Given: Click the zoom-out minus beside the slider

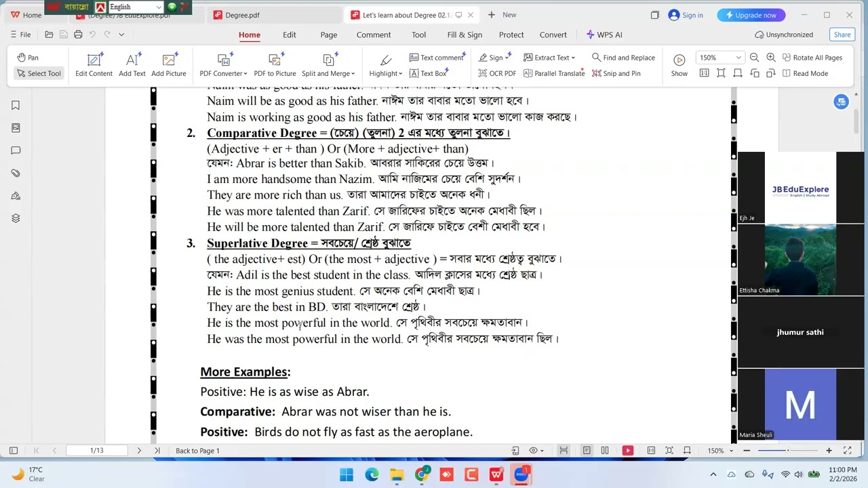Looking at the screenshot, I should pos(747,451).
